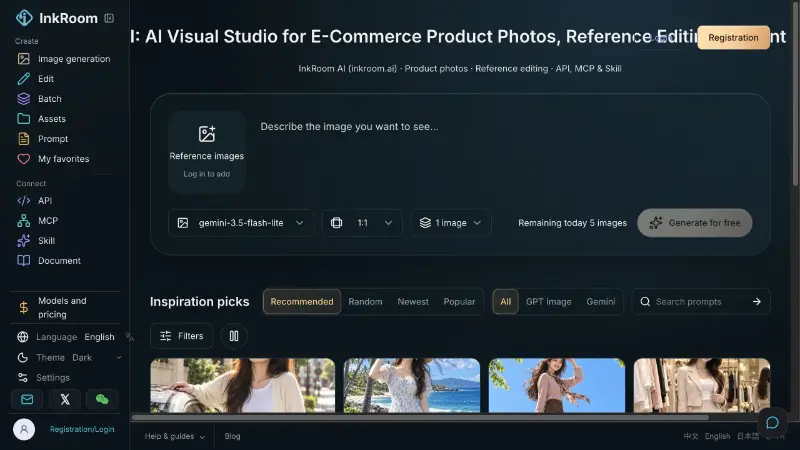Expand the 1 image count dropdown

click(x=451, y=223)
